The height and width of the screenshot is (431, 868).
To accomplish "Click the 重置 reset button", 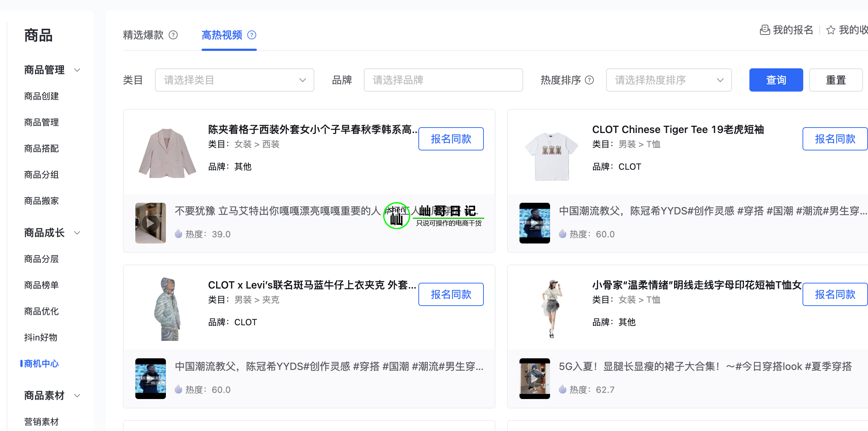I will [836, 80].
